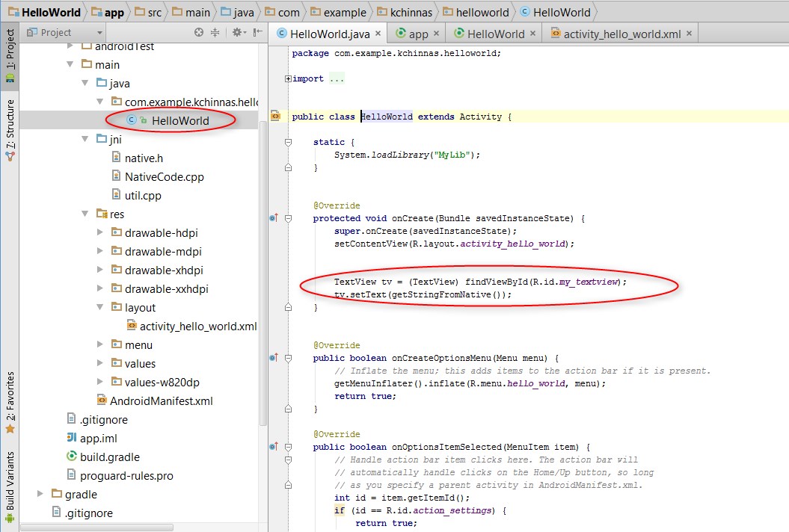Close the HelloWorld.java editor tab
Viewport: 789px width, 532px height.
pos(378,33)
